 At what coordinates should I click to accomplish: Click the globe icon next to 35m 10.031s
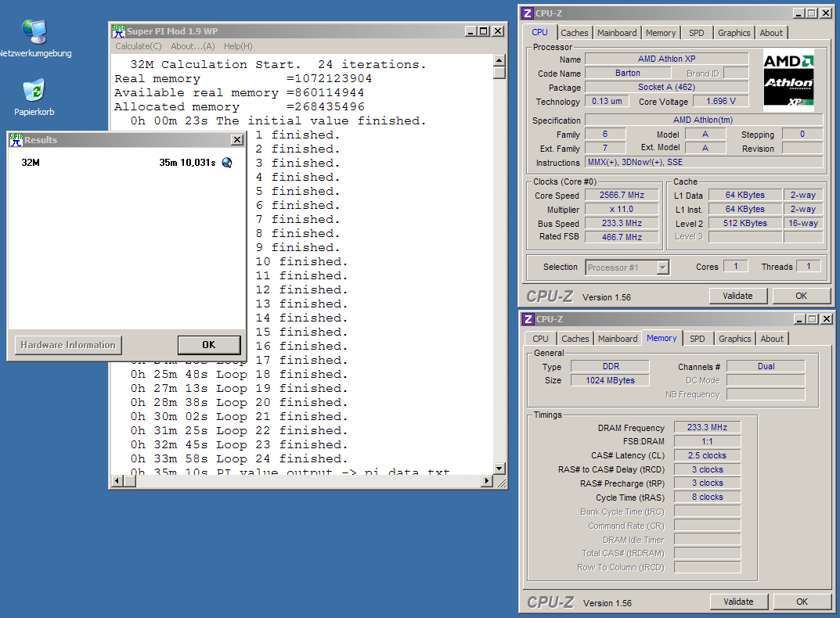pyautogui.click(x=227, y=163)
